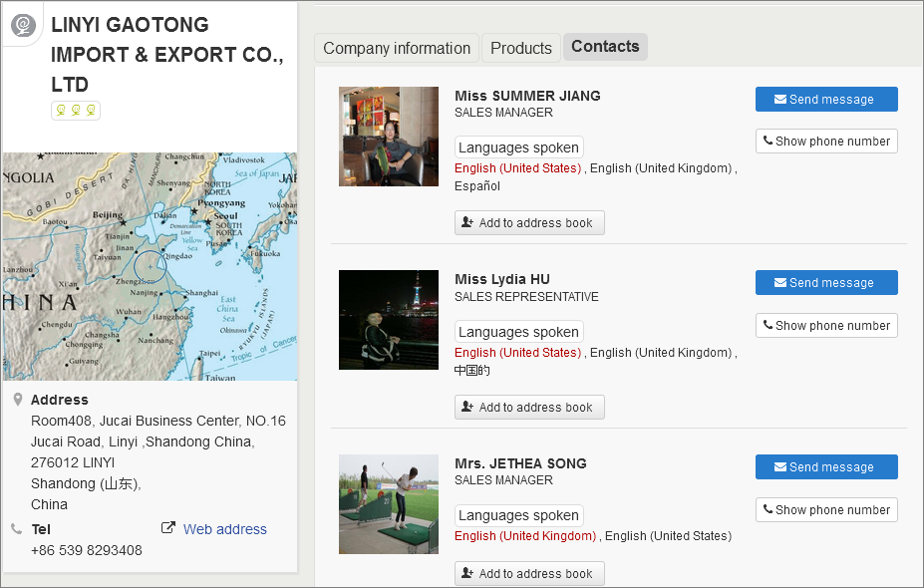
Task: Click SALES REPRESENTATIVE title under Lydia Hu
Action: click(526, 297)
